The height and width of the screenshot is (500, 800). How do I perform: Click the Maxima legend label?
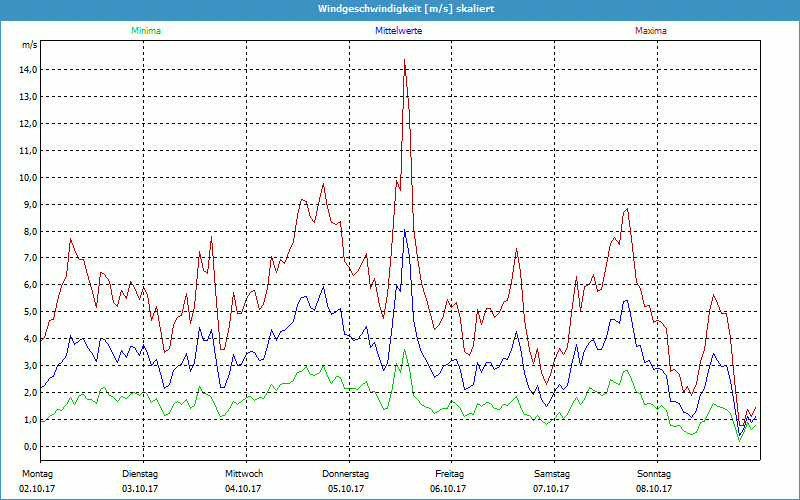(x=651, y=31)
